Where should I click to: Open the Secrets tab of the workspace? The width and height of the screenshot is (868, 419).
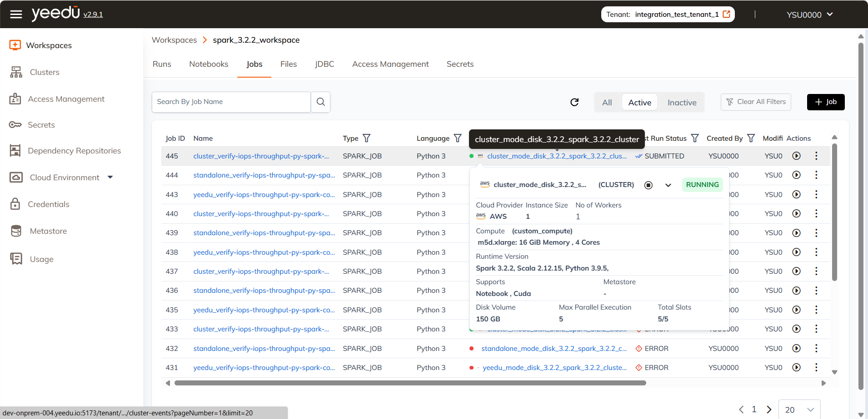460,64
